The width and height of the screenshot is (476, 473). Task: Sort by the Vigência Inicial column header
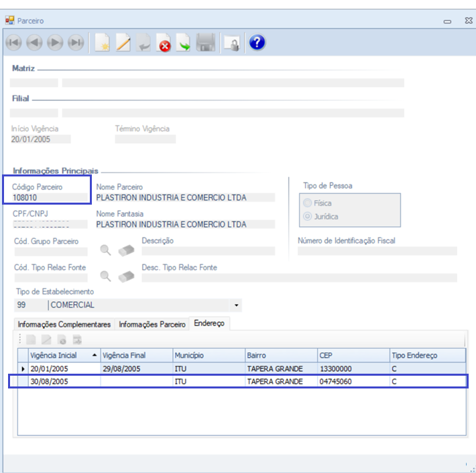(x=63, y=355)
